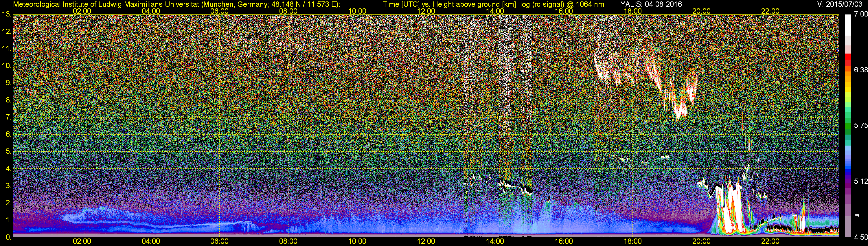Click the 12:00 label on the bottom time axis
The height and width of the screenshot is (246, 868).
pyautogui.click(x=426, y=242)
